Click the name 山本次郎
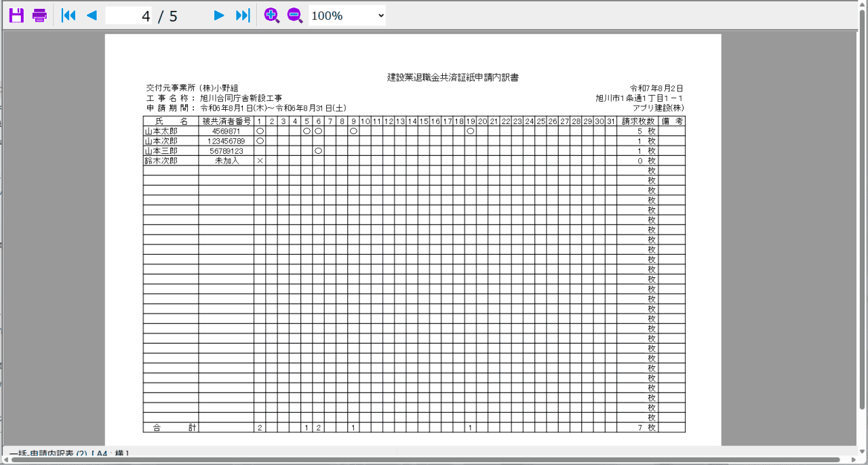The width and height of the screenshot is (868, 465). [161, 141]
